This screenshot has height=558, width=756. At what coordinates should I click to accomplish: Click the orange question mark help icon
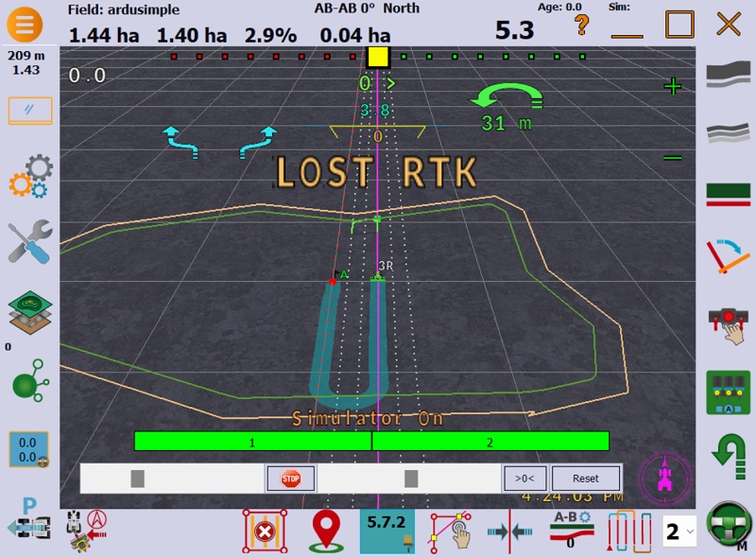[x=582, y=25]
